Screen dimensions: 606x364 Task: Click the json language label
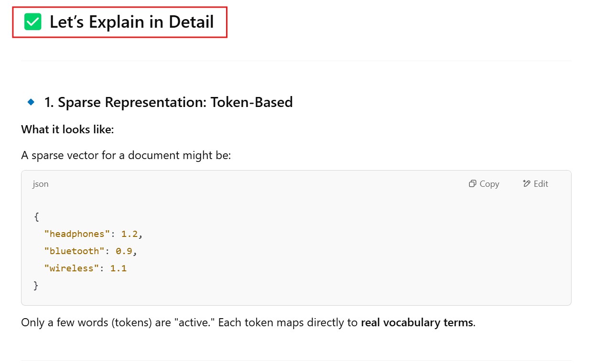[41, 184]
